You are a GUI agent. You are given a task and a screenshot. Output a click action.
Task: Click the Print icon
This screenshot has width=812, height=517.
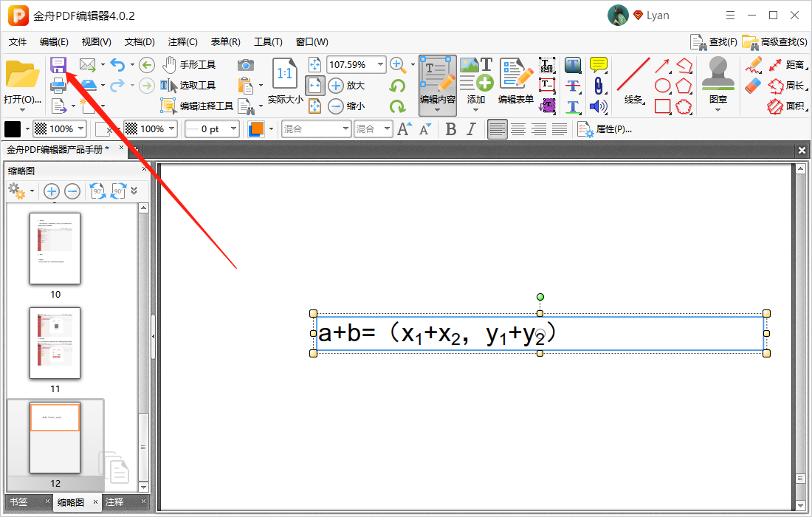pos(58,86)
